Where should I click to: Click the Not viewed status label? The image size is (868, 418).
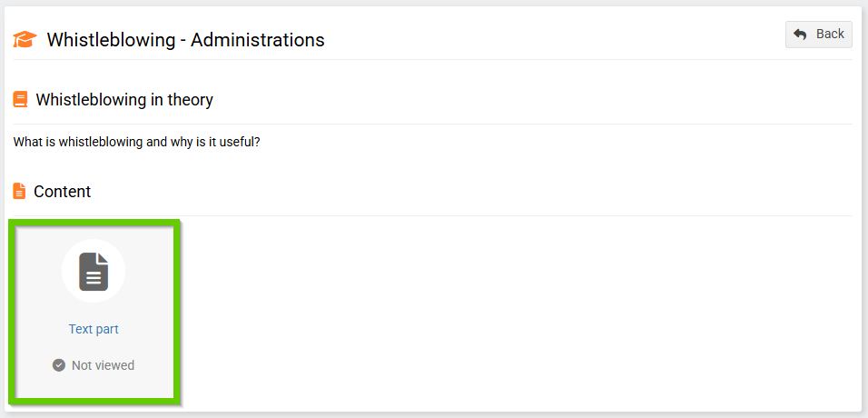(x=103, y=365)
